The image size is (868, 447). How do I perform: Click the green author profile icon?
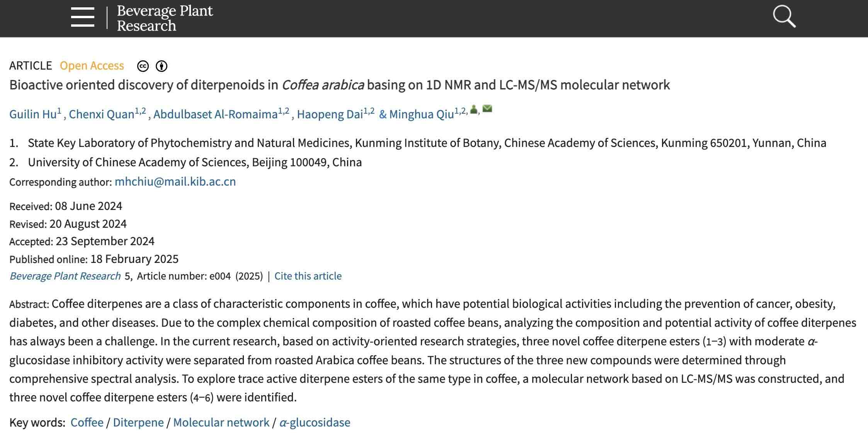(x=474, y=109)
